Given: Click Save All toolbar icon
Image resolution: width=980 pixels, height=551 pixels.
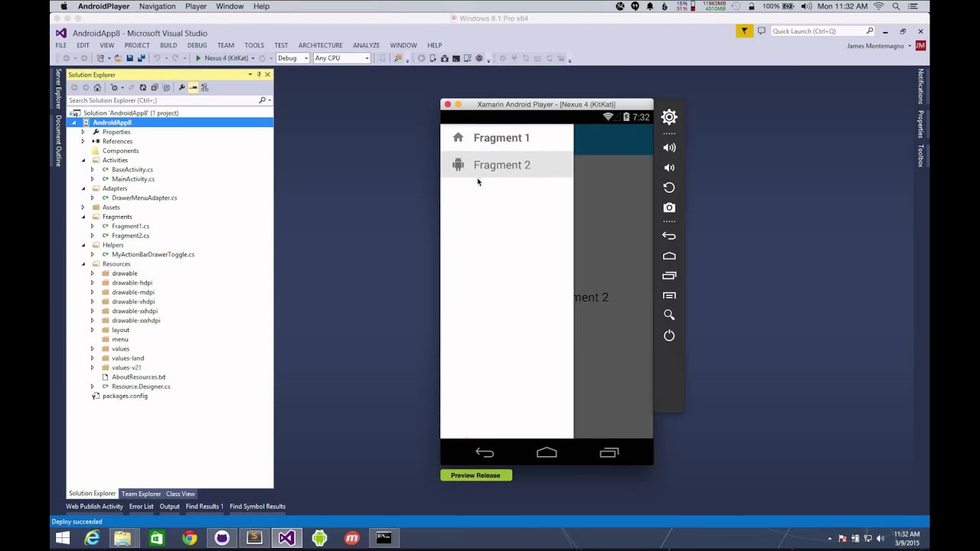Looking at the screenshot, I should 141,58.
